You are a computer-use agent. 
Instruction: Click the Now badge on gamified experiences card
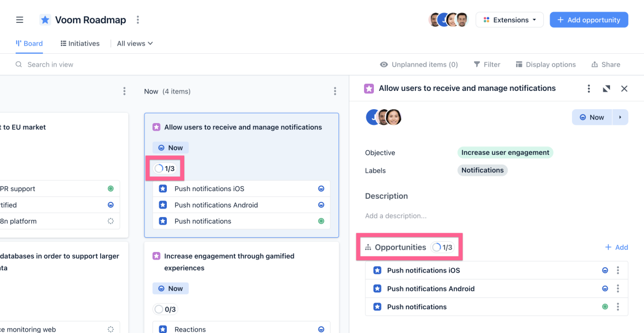170,288
